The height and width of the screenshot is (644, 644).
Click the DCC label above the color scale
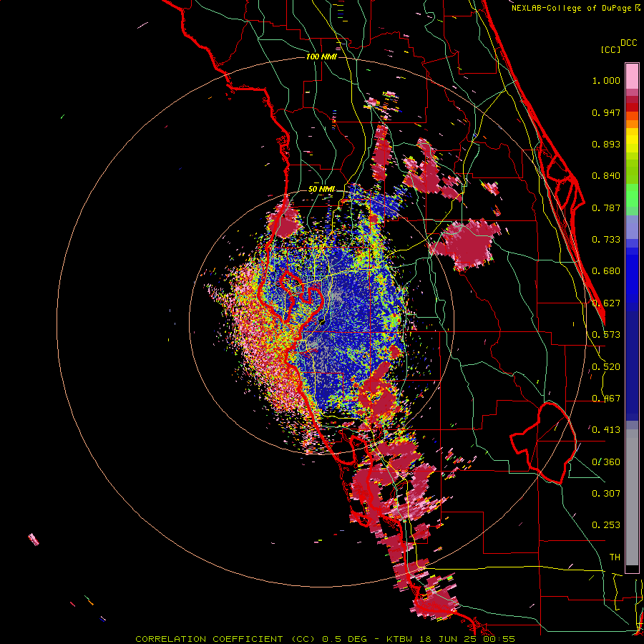point(628,43)
